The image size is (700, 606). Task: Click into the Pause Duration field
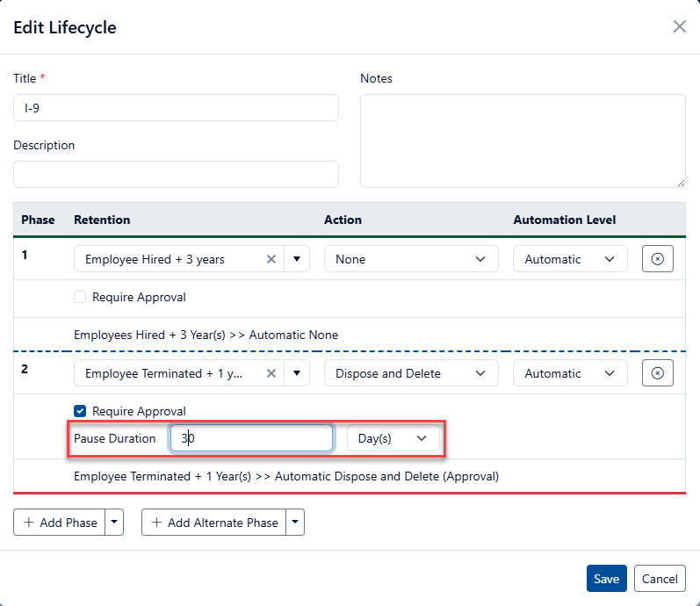point(252,438)
